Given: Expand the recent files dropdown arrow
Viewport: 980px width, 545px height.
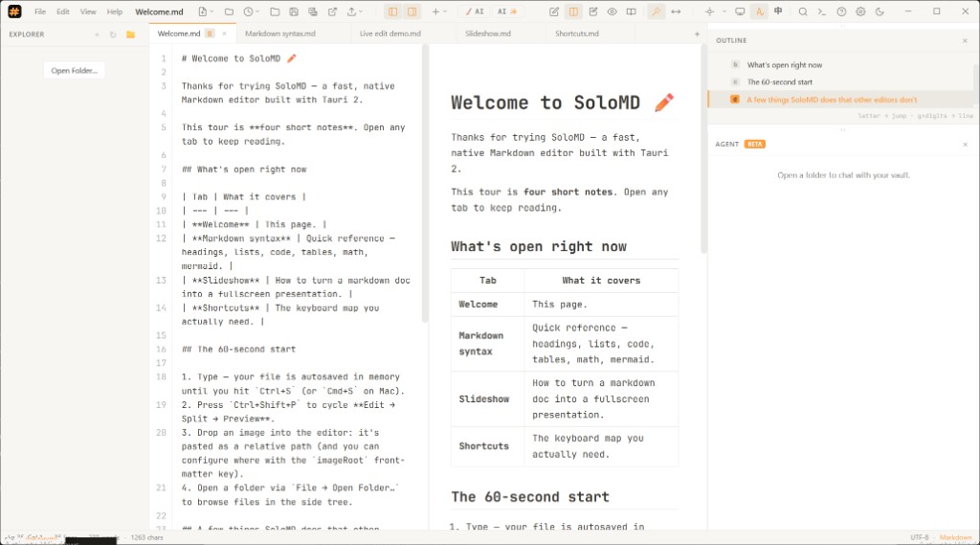Looking at the screenshot, I should tap(256, 11).
